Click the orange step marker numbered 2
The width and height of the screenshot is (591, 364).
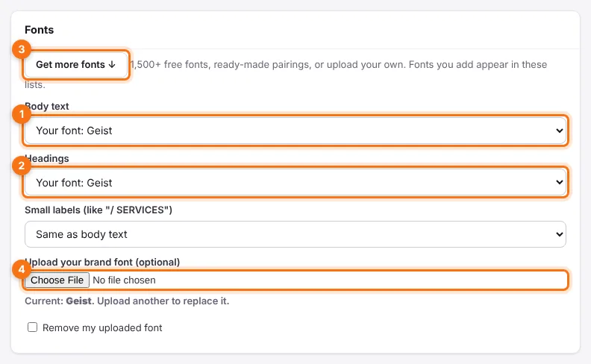(x=22, y=166)
